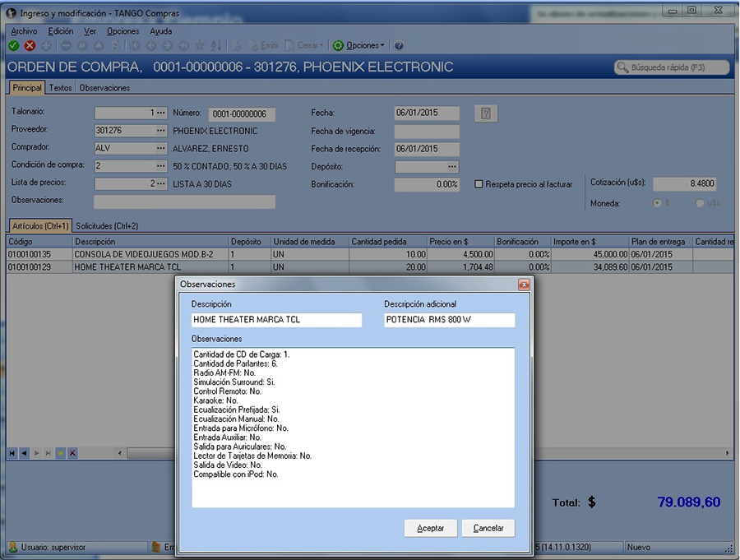Close the Observaciones dialog with X
Image resolution: width=740 pixels, height=560 pixels.
point(524,285)
